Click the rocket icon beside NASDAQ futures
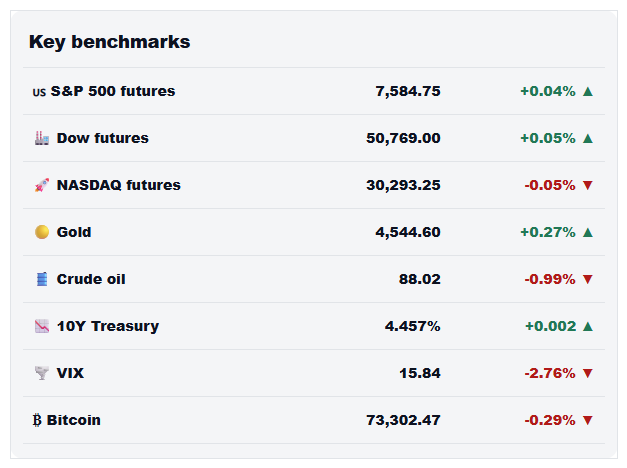The image size is (627, 468). [x=42, y=185]
